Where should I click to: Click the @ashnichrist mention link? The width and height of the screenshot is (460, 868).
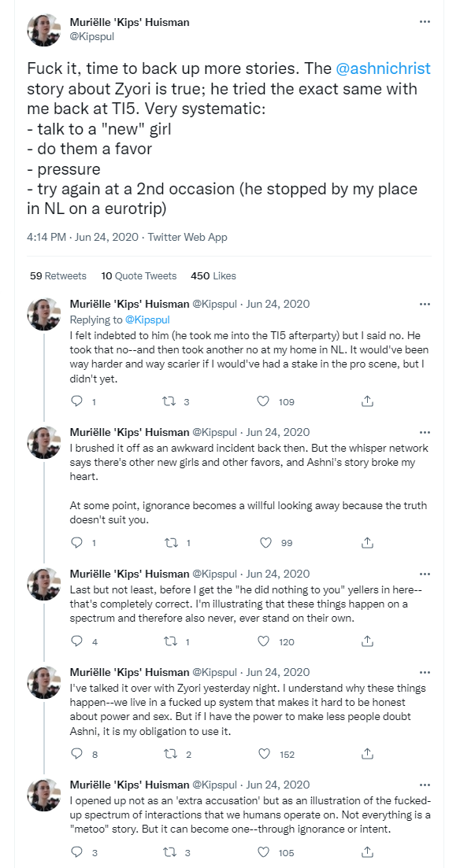point(383,68)
